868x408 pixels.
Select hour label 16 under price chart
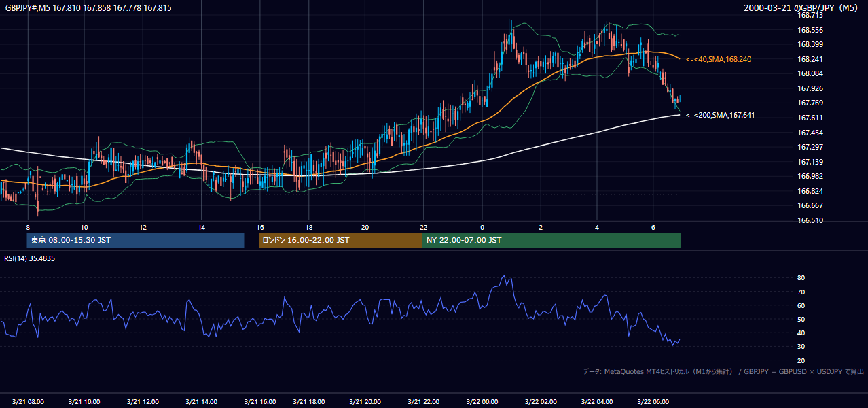click(260, 227)
